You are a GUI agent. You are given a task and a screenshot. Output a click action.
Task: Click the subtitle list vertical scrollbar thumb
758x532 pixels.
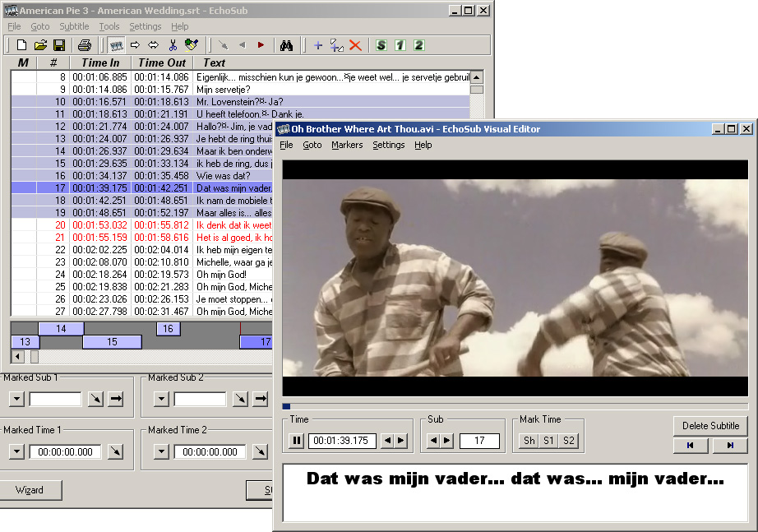(x=477, y=90)
